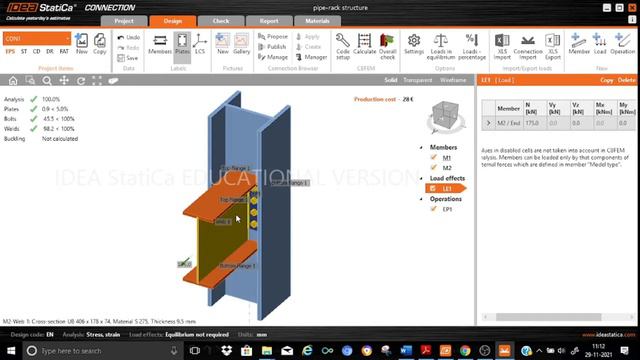The width and height of the screenshot is (640, 360).
Task: Click Connection Import icon
Action: pyautogui.click(x=528, y=46)
